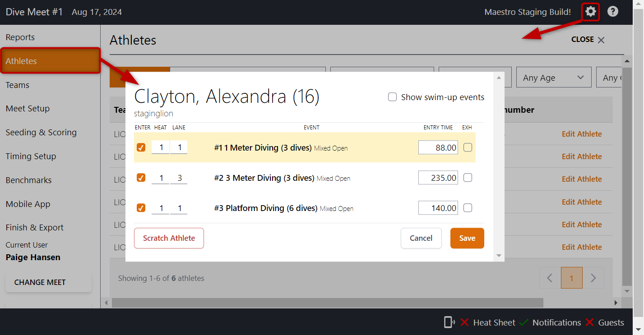Select Seeding & Scoring in sidebar

click(x=41, y=133)
